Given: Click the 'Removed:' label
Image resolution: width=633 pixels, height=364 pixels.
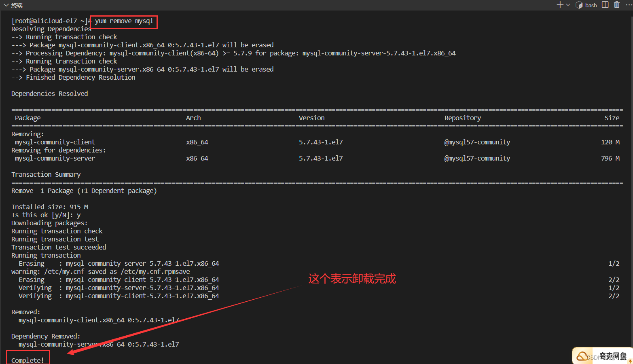Looking at the screenshot, I should pos(25,312).
